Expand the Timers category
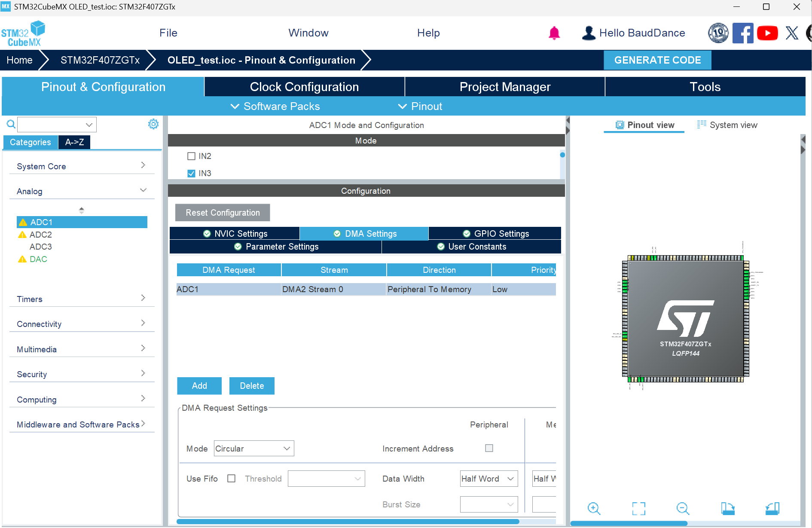The width and height of the screenshot is (812, 528). [82, 299]
